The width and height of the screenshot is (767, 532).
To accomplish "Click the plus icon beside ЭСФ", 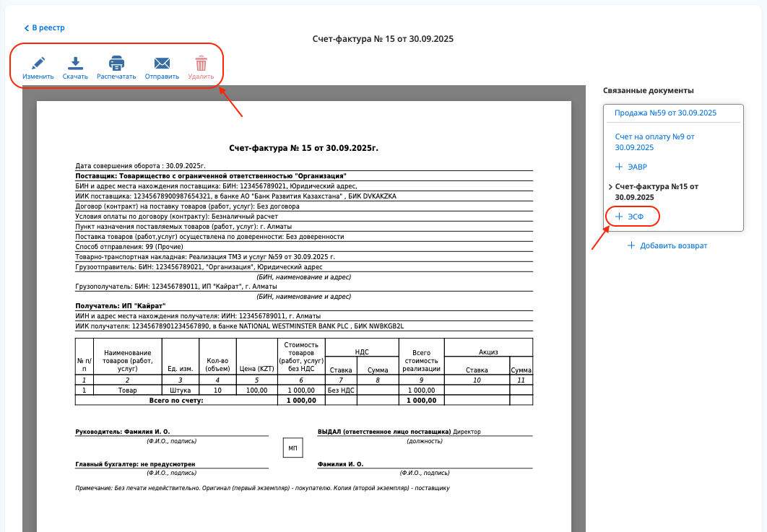I will pyautogui.click(x=619, y=217).
